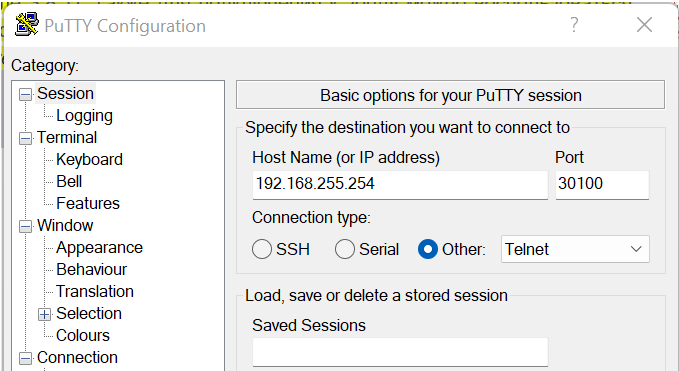
Task: Select the Translation category
Action: [95, 291]
